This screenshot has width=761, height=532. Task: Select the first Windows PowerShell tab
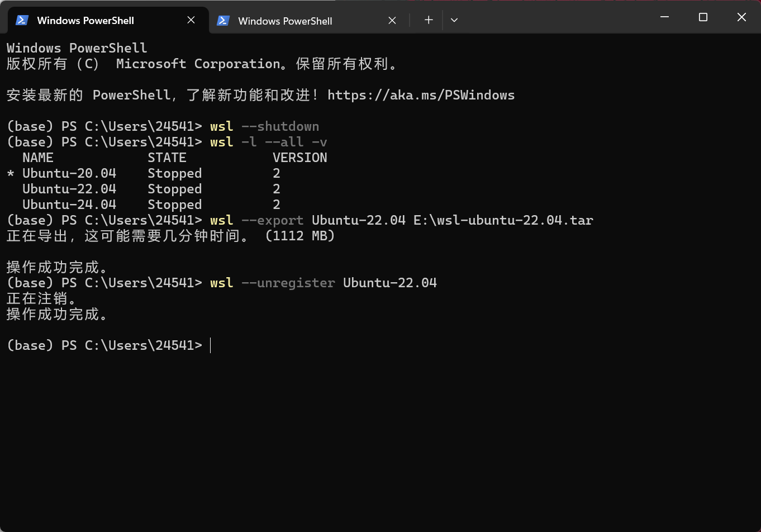tap(107, 20)
